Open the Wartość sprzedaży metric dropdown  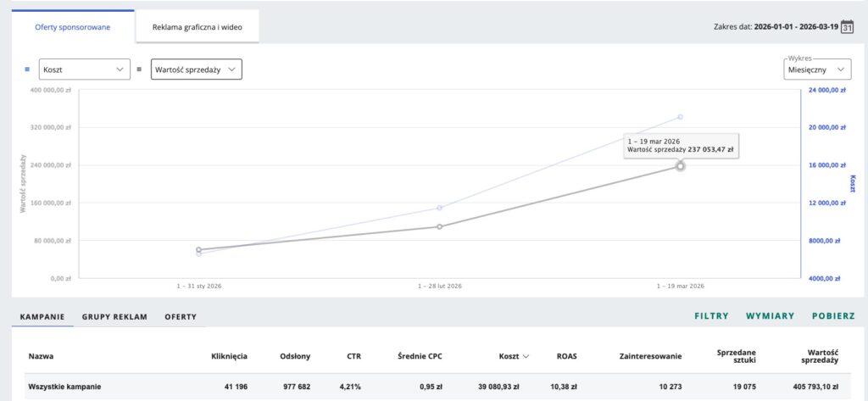coord(196,70)
